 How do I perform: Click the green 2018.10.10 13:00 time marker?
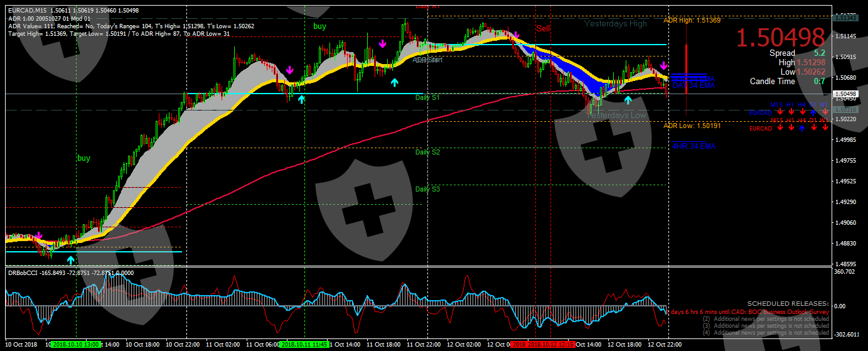pos(75,345)
